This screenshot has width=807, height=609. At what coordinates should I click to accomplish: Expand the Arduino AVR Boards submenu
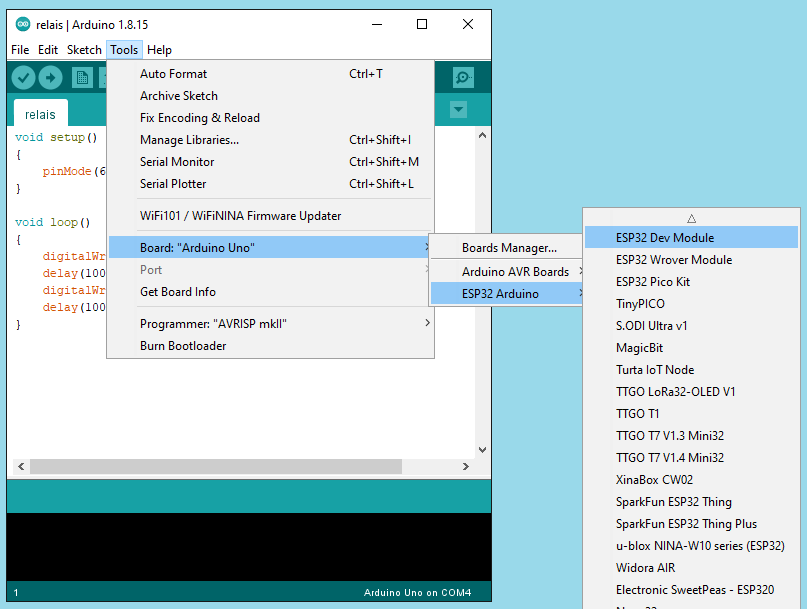[x=507, y=272]
